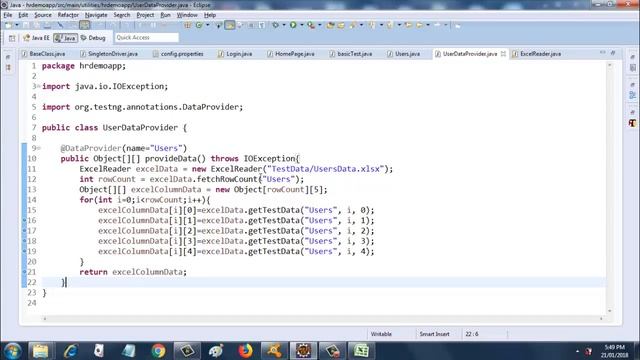Switch to the Users.java editor tab
This screenshot has height=360, width=640.
coord(404,54)
